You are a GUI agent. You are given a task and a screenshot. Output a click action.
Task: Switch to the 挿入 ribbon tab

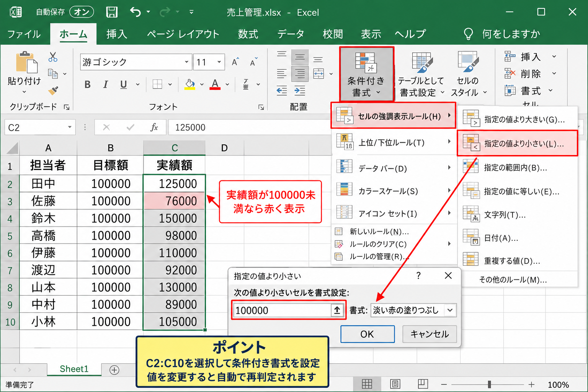116,34
